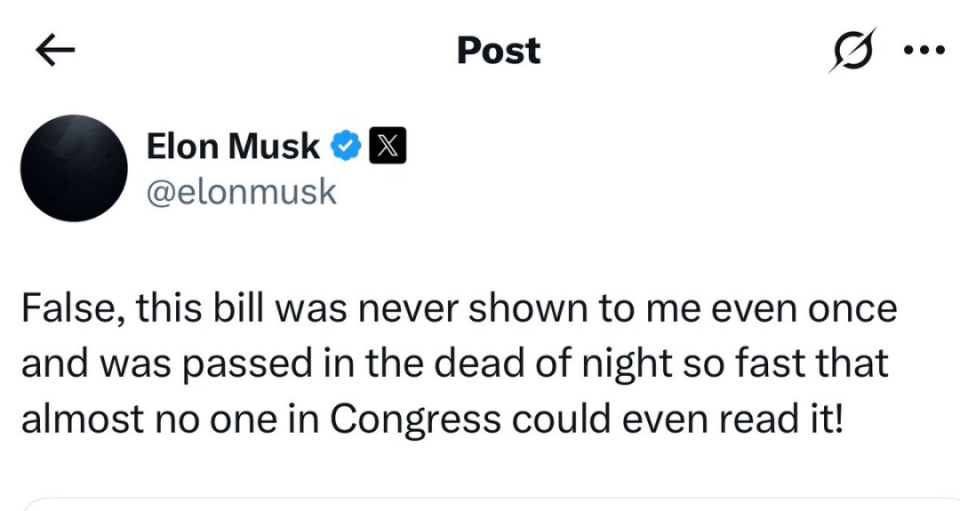Click the Elon Musk display name

pyautogui.click(x=233, y=146)
